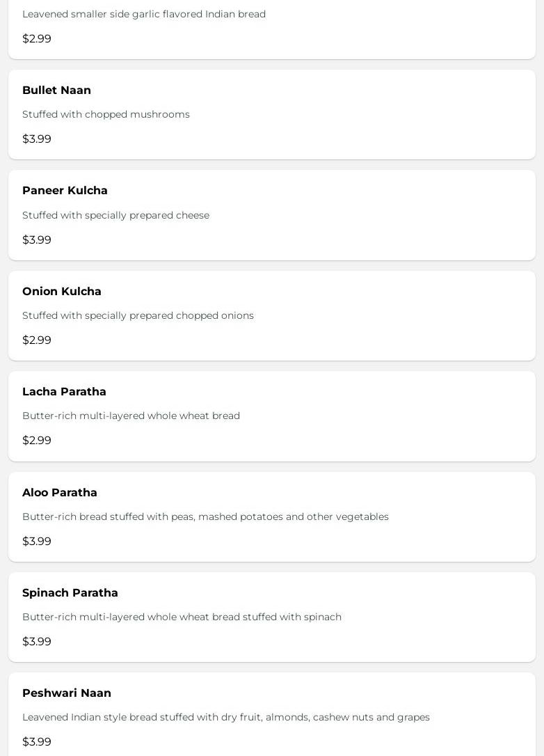The image size is (544, 756).
Task: Select the Spinach Paratha heading
Action: tap(70, 593)
